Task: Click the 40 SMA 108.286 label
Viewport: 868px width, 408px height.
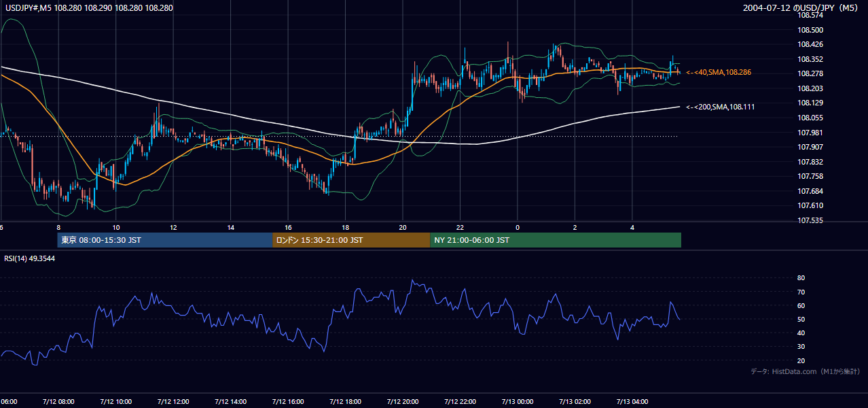Action: click(719, 72)
